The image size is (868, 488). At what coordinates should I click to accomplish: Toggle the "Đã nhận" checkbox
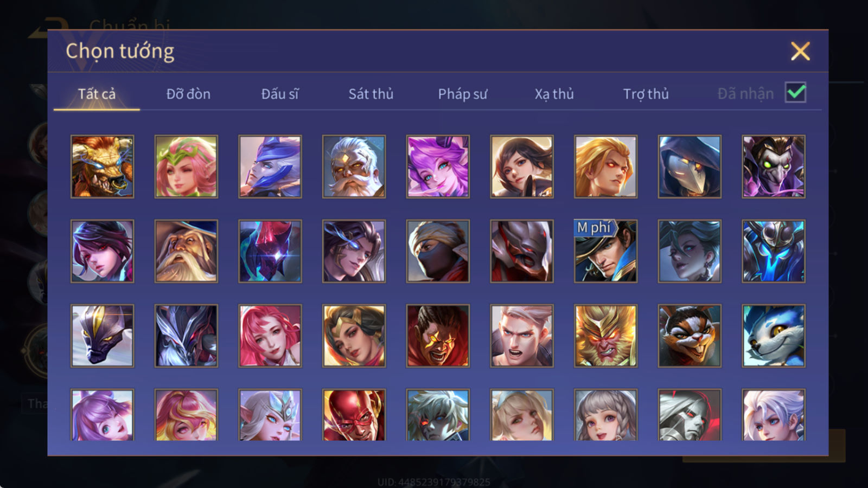pyautogui.click(x=796, y=93)
